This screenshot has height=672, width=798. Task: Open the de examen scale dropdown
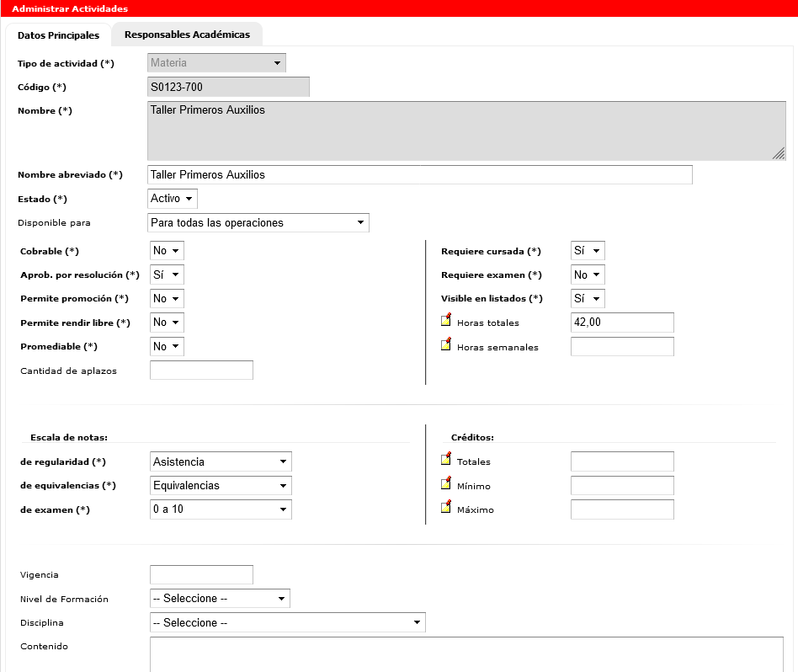tap(221, 509)
